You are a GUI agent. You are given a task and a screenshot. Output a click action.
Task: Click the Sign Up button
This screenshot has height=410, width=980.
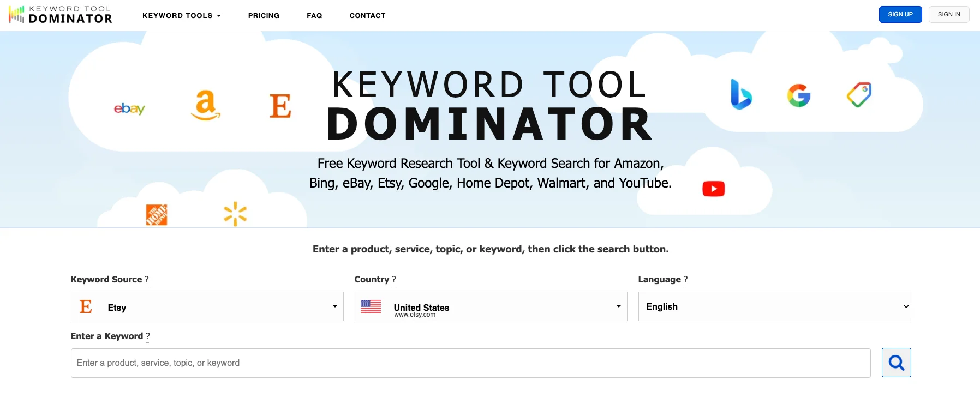900,14
